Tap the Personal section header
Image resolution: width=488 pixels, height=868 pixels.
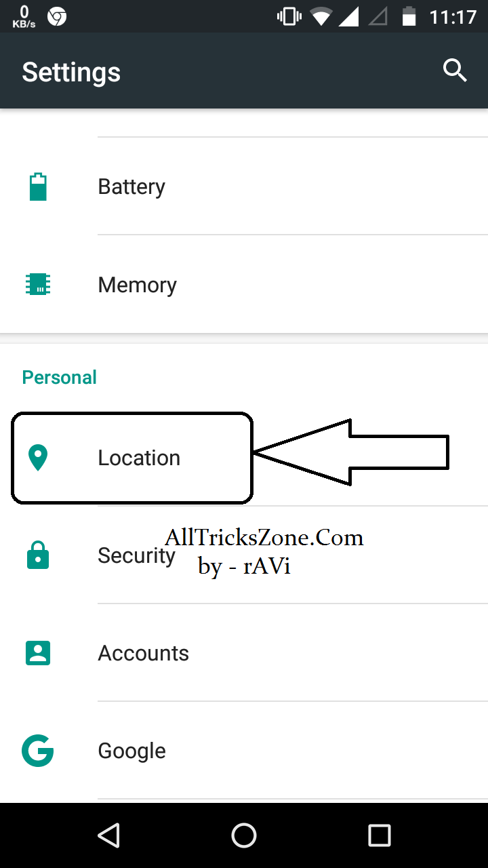click(x=60, y=377)
